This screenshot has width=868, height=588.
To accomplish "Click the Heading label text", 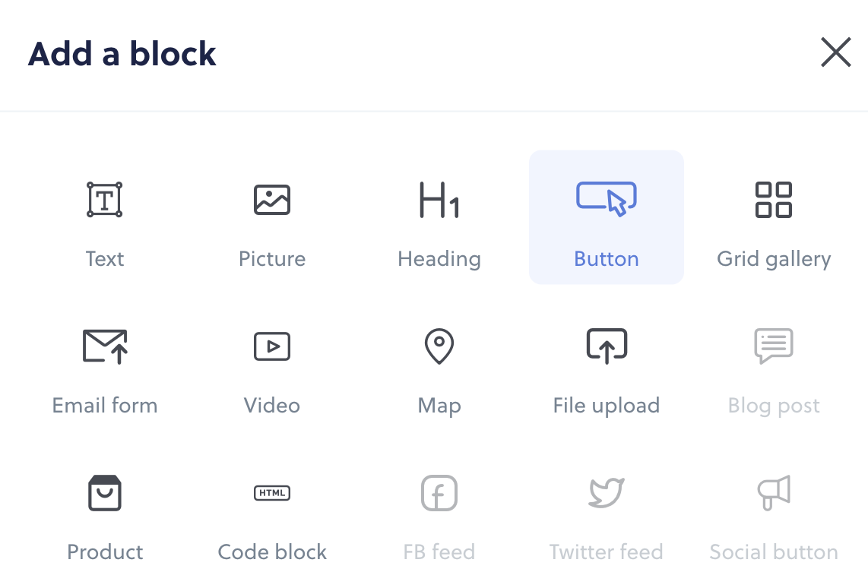I will pyautogui.click(x=439, y=258).
